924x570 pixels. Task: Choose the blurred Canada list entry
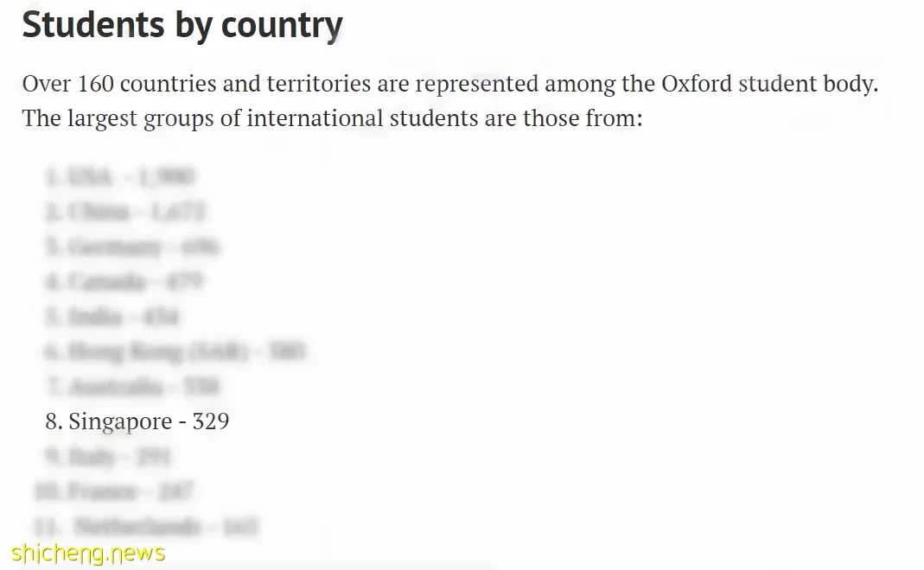pyautogui.click(x=124, y=282)
